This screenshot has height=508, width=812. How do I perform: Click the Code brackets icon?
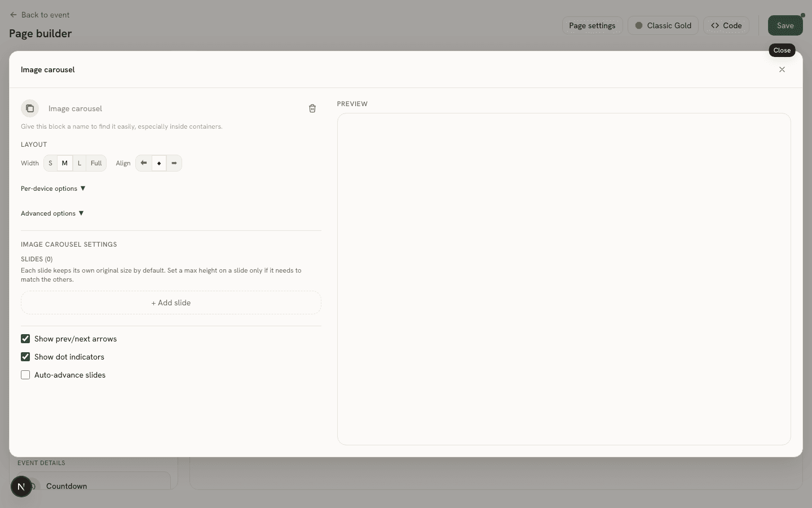click(715, 25)
